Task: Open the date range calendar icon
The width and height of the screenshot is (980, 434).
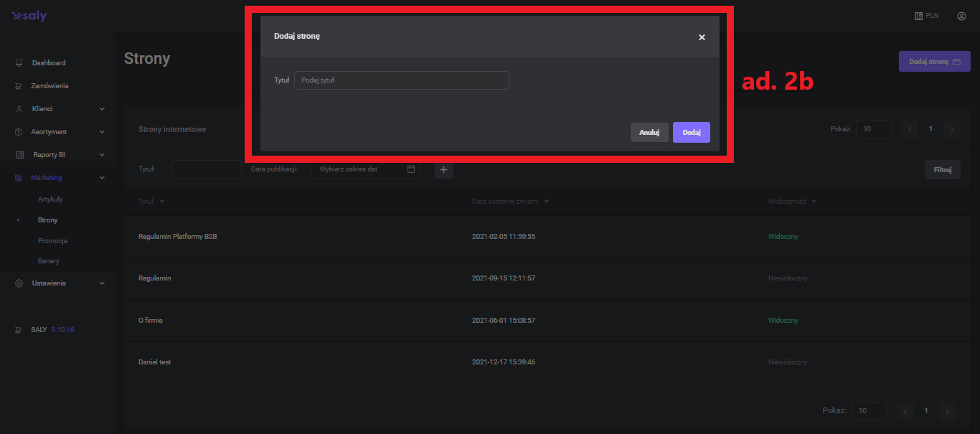Action: [411, 169]
